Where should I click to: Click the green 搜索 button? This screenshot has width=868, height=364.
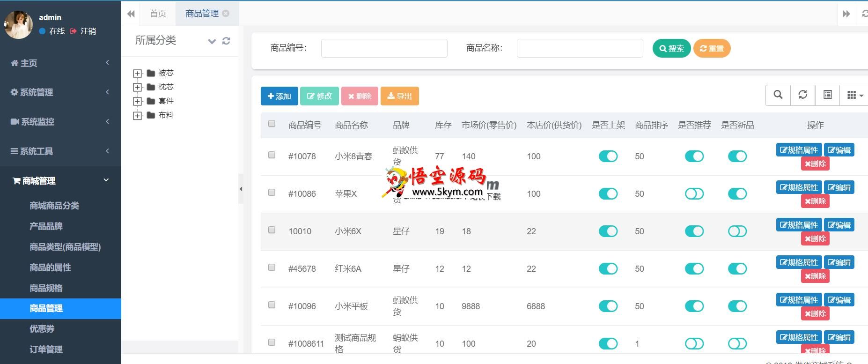point(671,48)
